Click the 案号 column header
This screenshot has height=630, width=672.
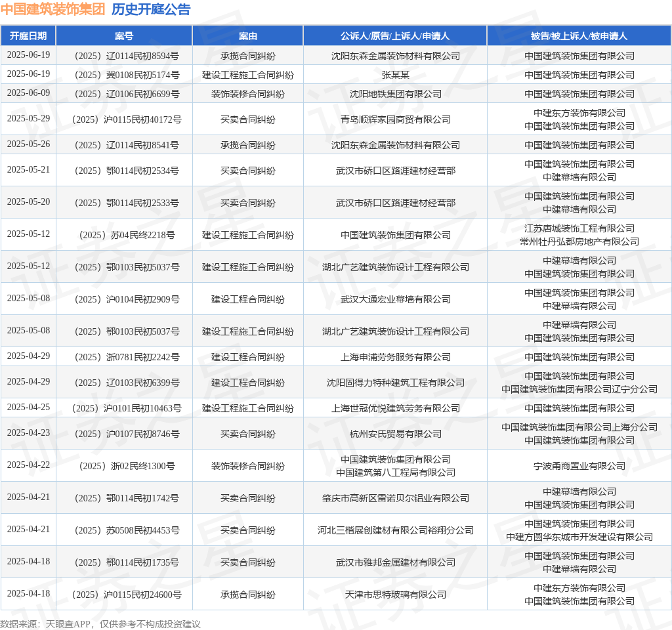(x=124, y=36)
